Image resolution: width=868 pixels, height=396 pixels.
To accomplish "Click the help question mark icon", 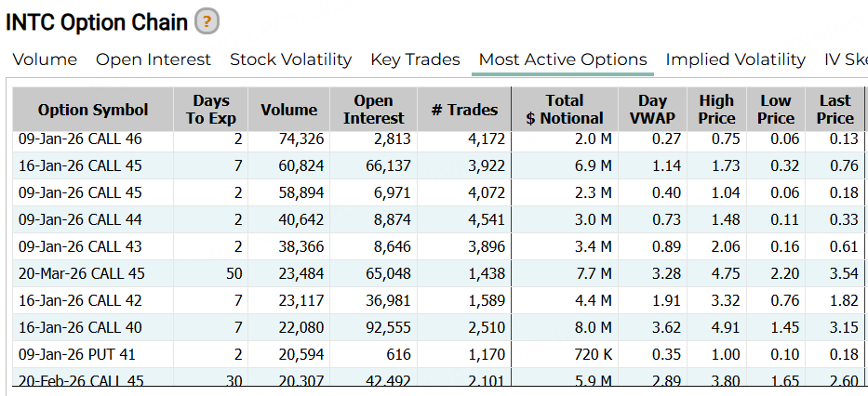I will point(207,20).
